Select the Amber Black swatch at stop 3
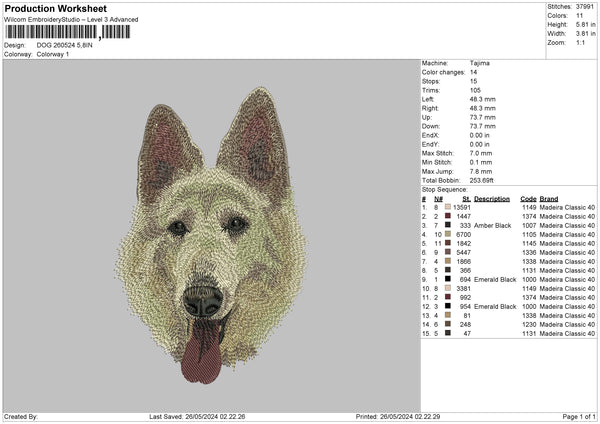The width and height of the screenshot is (600, 424). click(x=447, y=225)
